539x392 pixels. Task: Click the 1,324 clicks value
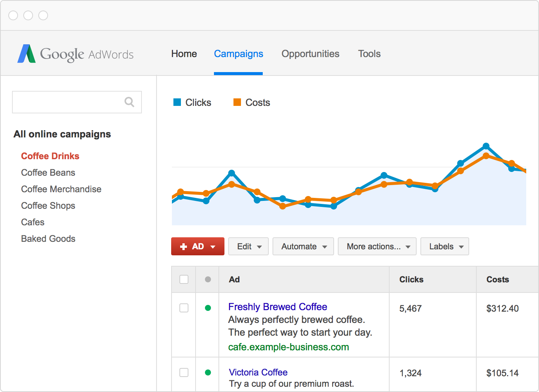coord(411,373)
